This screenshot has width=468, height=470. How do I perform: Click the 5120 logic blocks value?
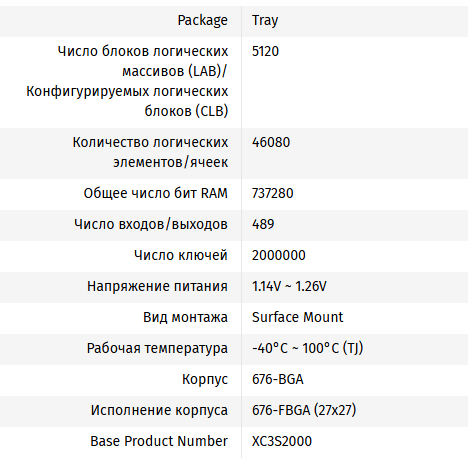pos(265,51)
